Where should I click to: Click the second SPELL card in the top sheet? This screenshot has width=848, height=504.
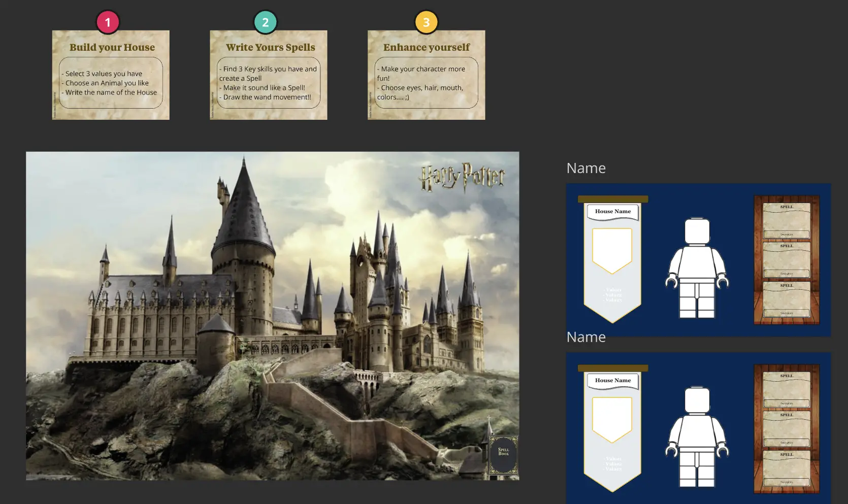787,260
